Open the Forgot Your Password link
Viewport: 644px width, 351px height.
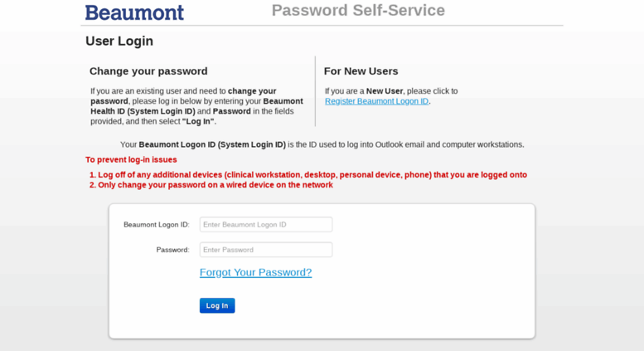tap(255, 272)
